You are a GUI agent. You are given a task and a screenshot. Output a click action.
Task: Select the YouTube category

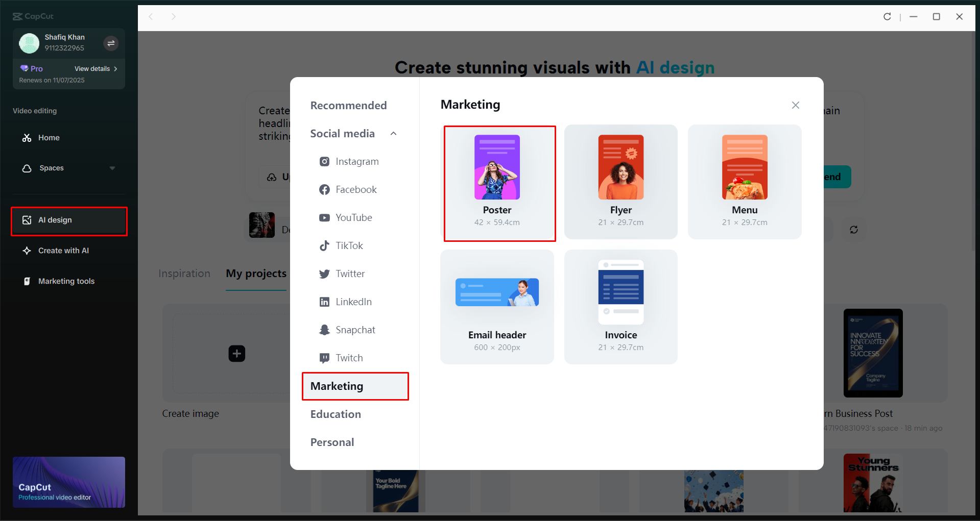354,217
